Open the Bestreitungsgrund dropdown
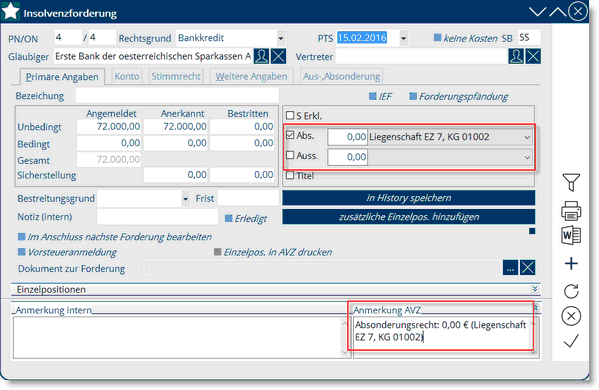The width and height of the screenshot is (599, 390). coord(185,199)
